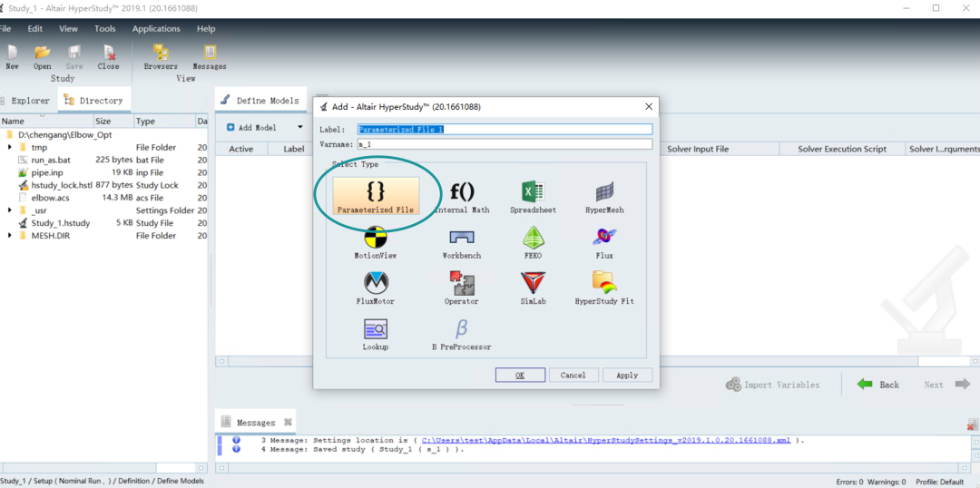Switch to the Directory tab
The width and height of the screenshot is (980, 488).
(x=93, y=101)
